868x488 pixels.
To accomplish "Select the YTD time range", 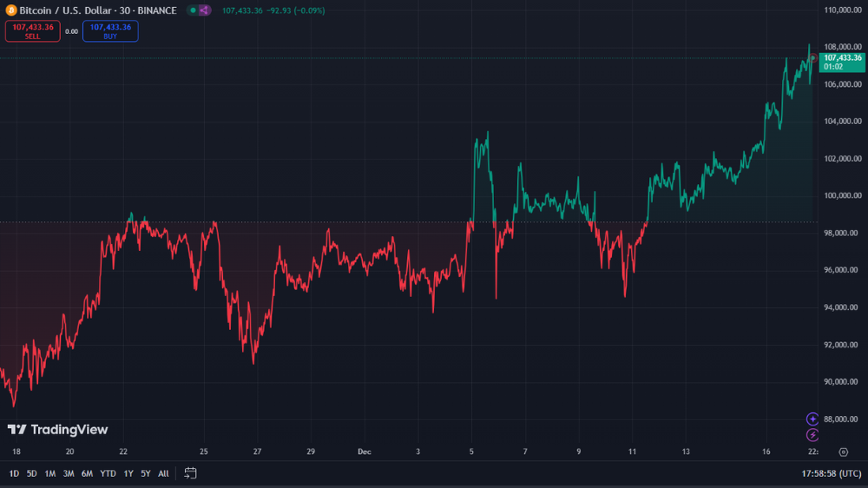I will [108, 473].
